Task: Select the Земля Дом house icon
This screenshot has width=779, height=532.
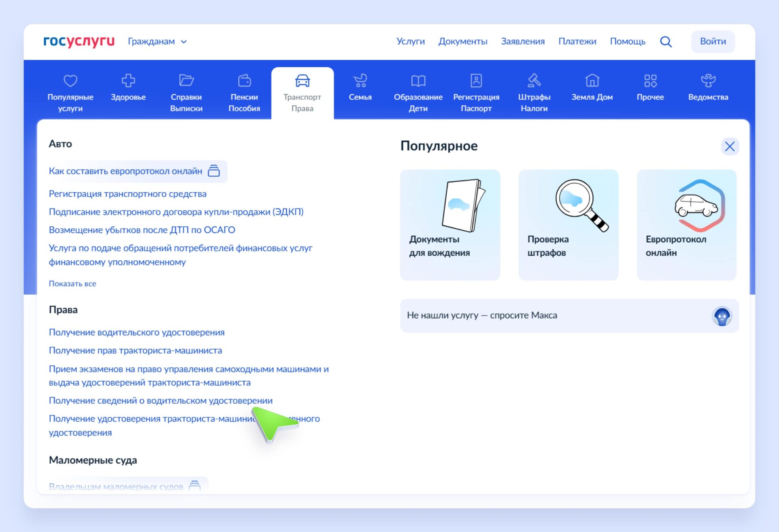Action: (x=592, y=81)
